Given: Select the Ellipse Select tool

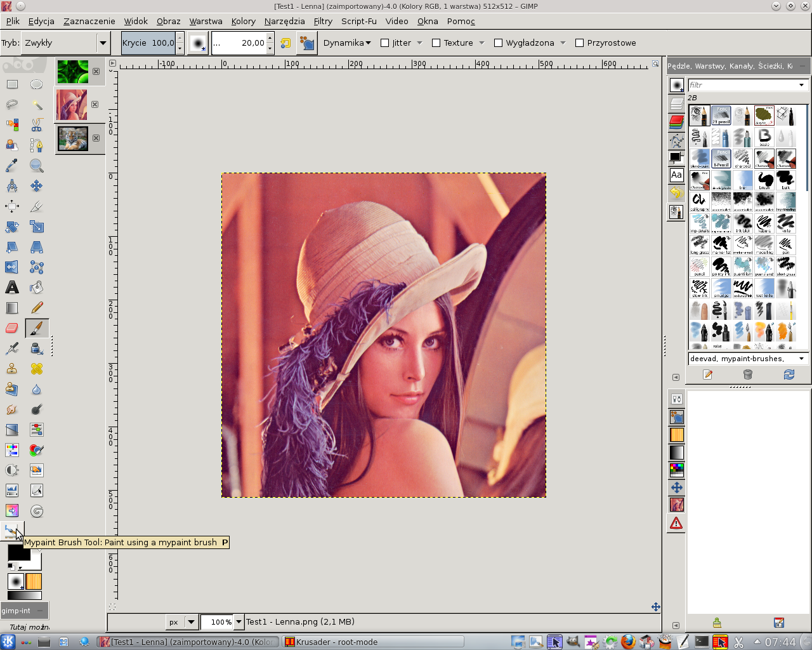Looking at the screenshot, I should (37, 84).
